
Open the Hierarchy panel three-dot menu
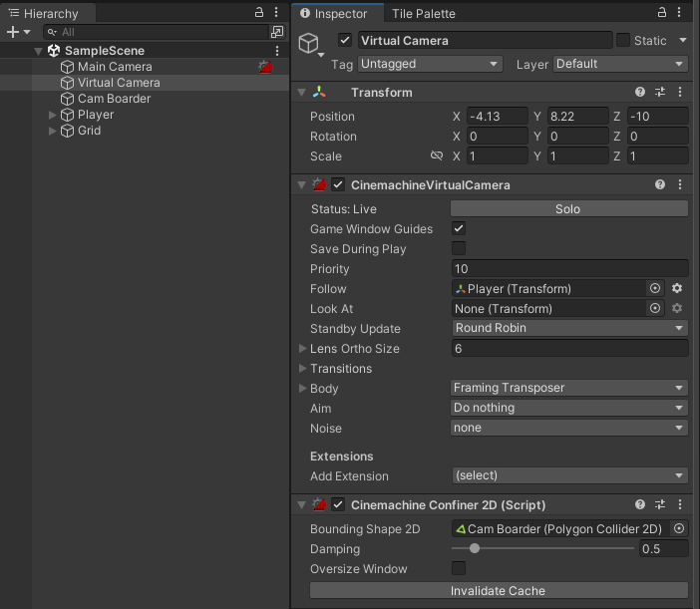[x=276, y=13]
